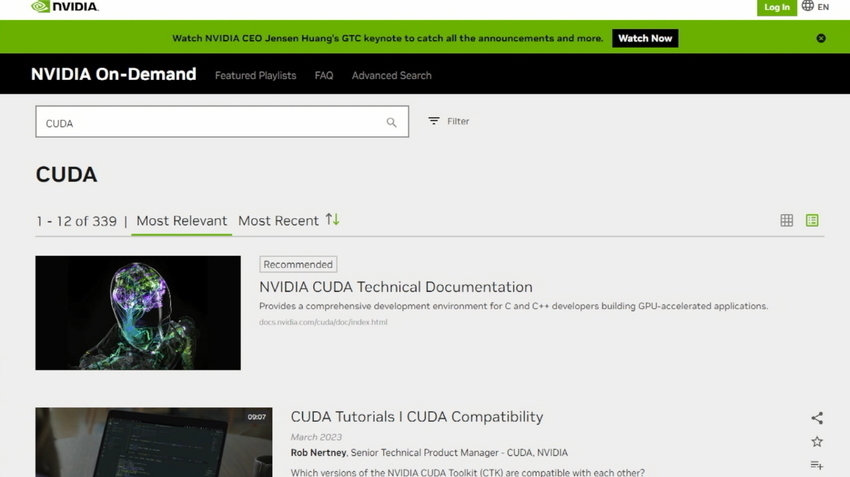The image size is (850, 477).
Task: Select the Most Recent tab
Action: (x=278, y=221)
